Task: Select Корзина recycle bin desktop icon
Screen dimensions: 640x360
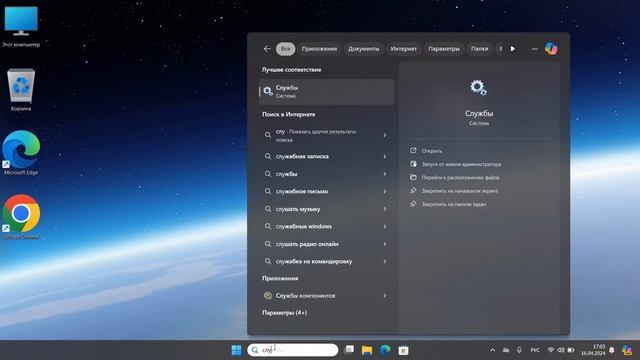Action: [21, 90]
